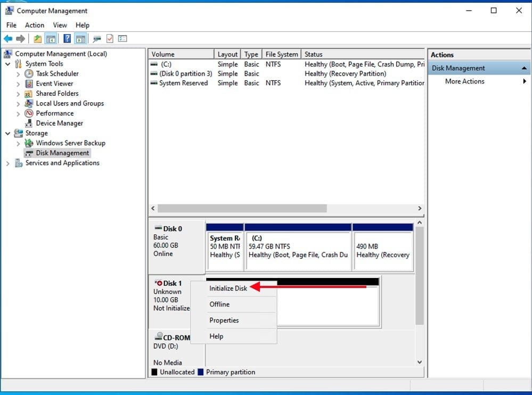
Task: Click the Up one level folder icon
Action: coord(37,39)
